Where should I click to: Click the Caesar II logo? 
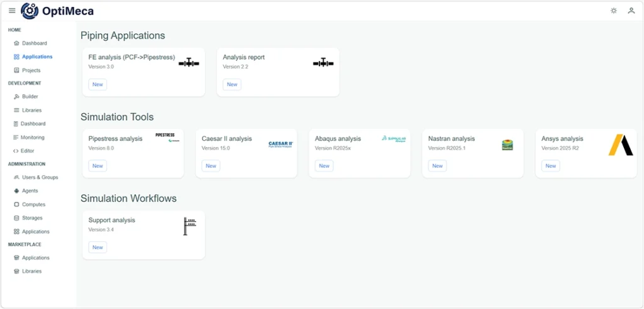point(280,144)
